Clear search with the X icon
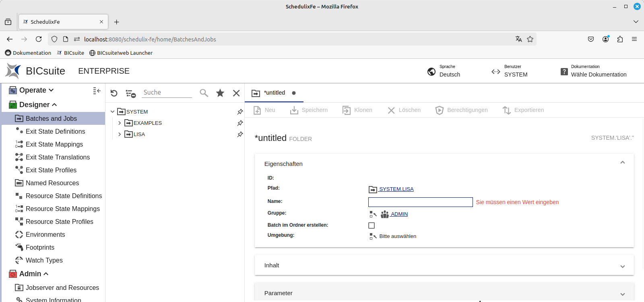This screenshot has height=302, width=644. (x=236, y=93)
